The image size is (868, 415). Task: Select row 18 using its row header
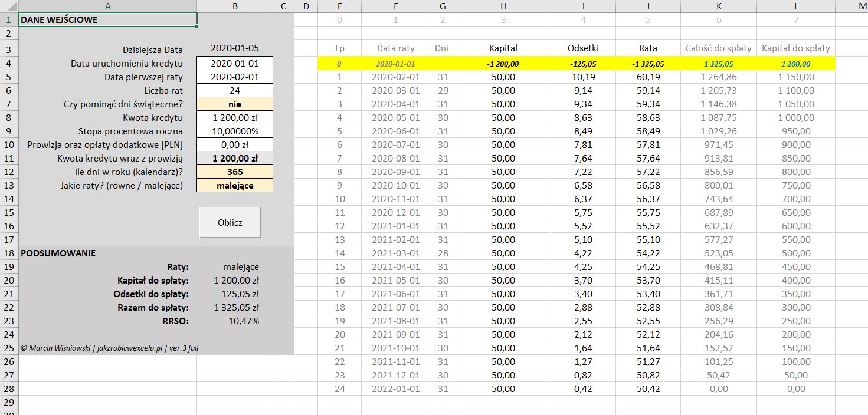pyautogui.click(x=9, y=253)
